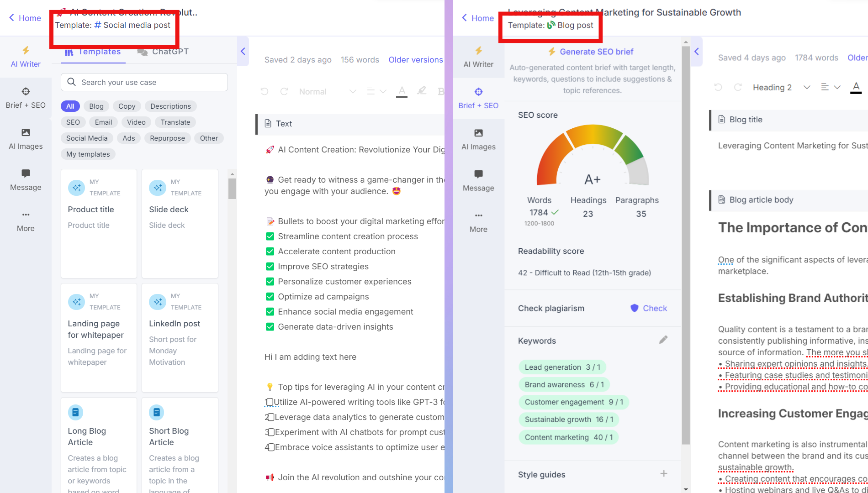This screenshot has width=868, height=493.
Task: Select the Social Media filter pill
Action: 86,138
